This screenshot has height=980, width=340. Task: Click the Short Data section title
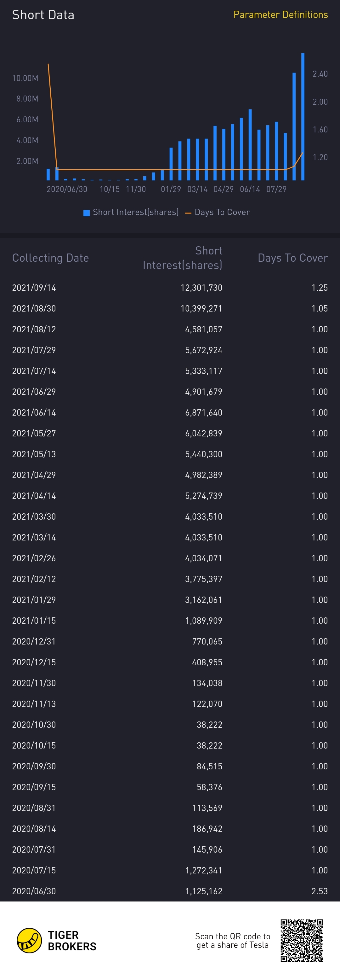click(43, 15)
